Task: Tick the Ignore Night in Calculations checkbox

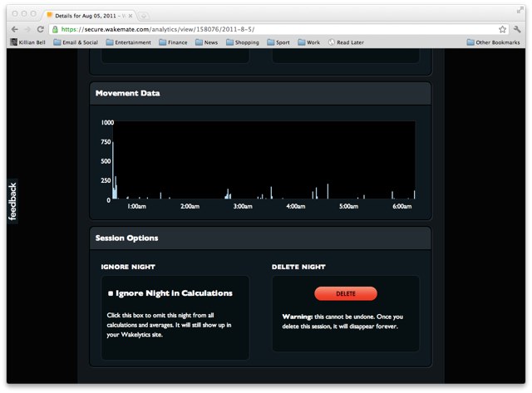Action: (x=111, y=293)
